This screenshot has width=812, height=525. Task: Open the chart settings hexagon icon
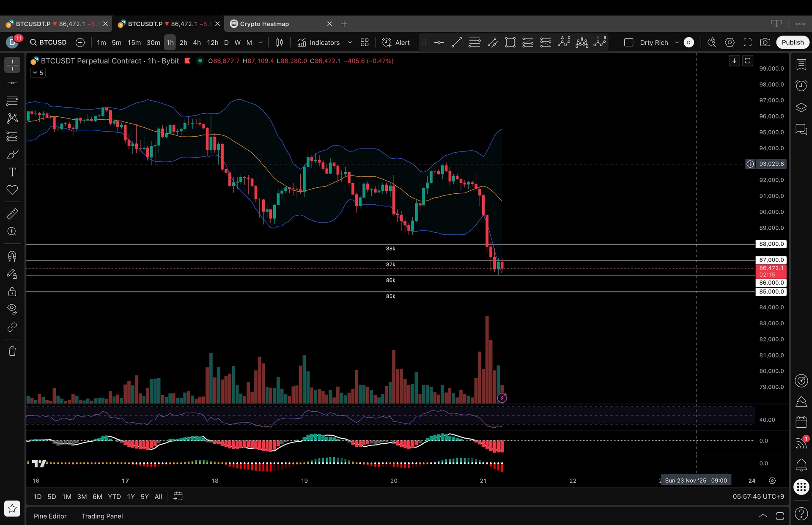point(730,42)
